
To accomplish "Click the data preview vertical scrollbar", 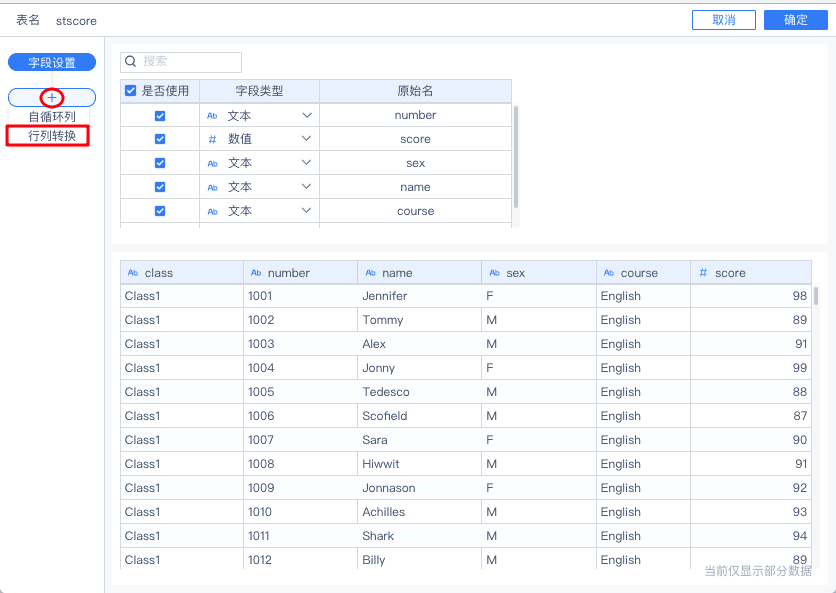I will pyautogui.click(x=816, y=296).
